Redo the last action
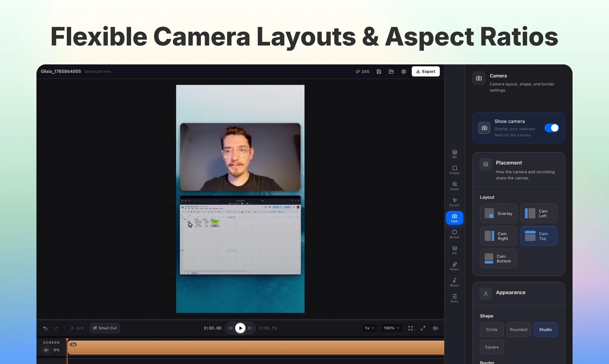 click(x=56, y=328)
